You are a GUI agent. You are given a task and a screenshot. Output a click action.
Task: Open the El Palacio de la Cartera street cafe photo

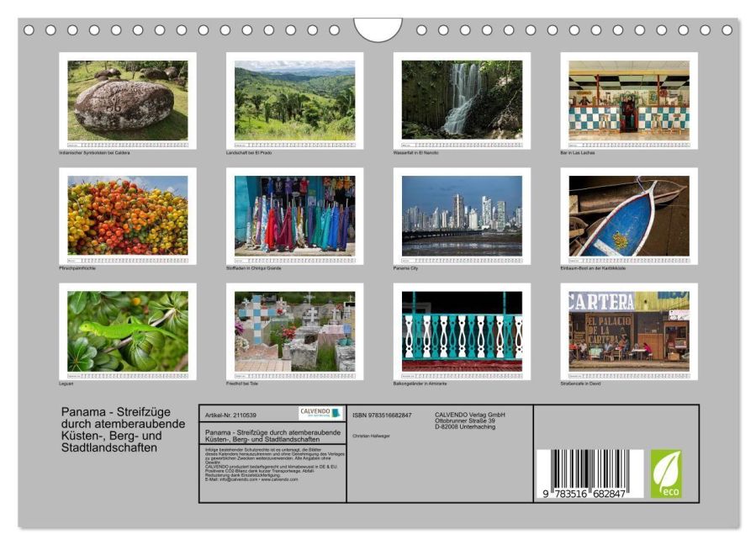tap(629, 331)
